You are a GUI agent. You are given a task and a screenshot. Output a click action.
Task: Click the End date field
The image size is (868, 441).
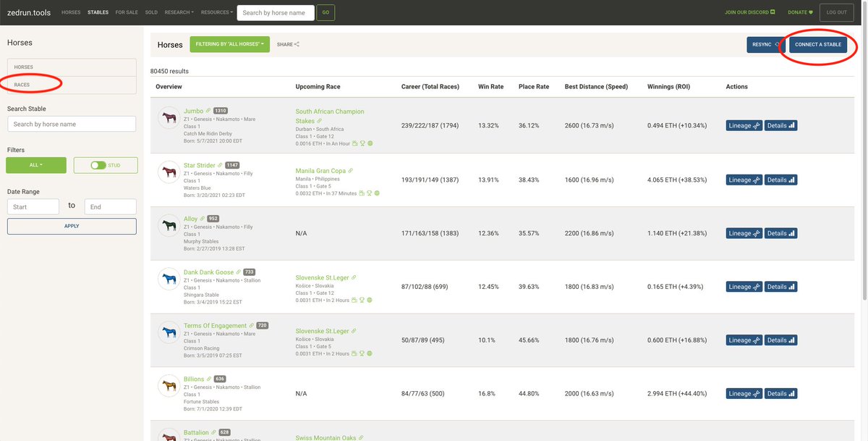click(x=110, y=206)
